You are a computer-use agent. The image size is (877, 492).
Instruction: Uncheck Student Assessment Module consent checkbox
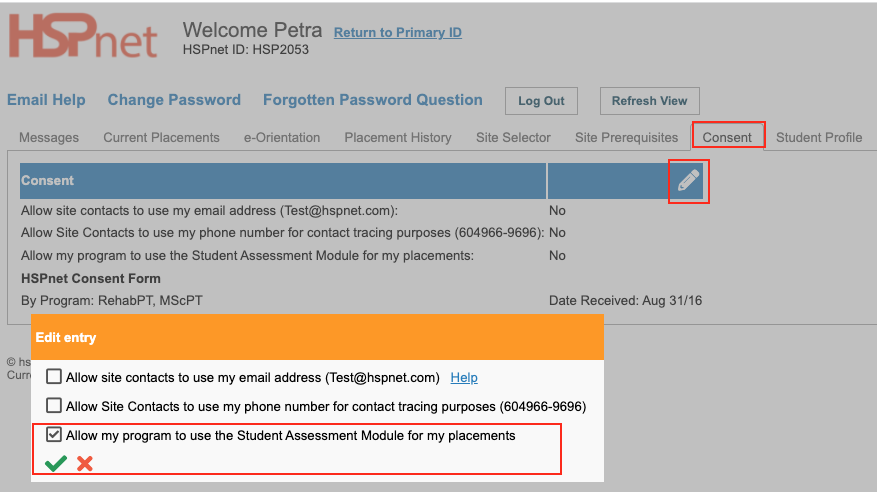(54, 434)
